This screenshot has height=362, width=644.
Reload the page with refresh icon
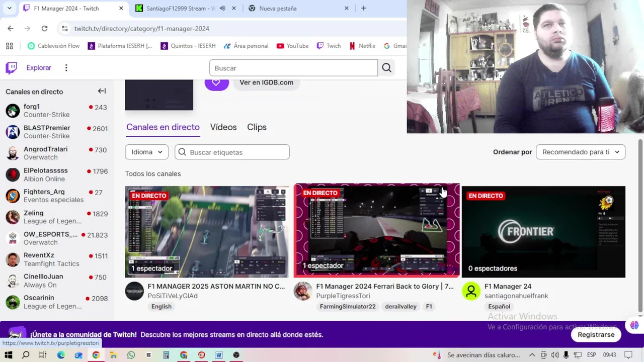[x=44, y=29]
